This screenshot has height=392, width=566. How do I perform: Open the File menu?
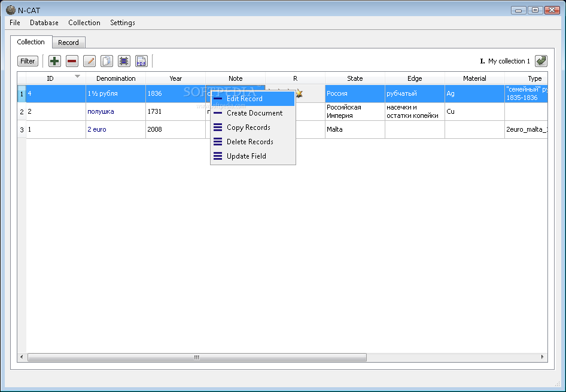15,23
